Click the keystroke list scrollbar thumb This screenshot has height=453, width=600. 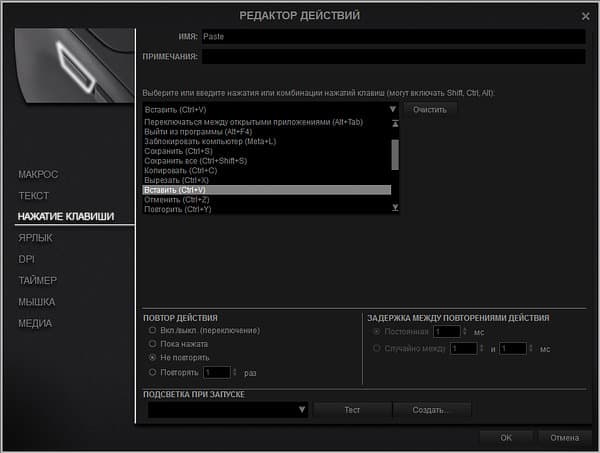(395, 155)
